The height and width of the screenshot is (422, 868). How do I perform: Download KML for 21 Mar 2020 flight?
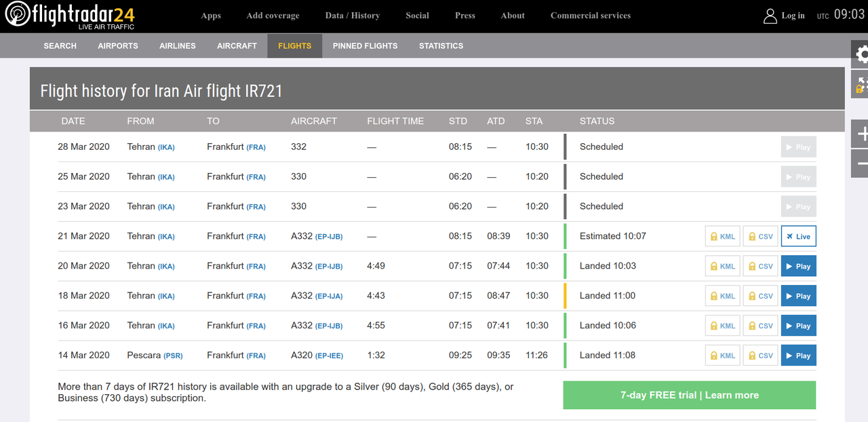point(723,236)
